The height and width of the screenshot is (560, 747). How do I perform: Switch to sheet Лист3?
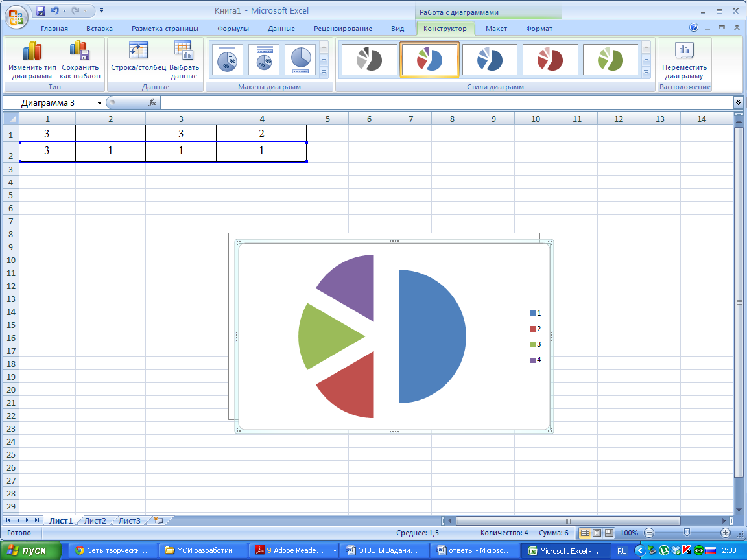pyautogui.click(x=130, y=520)
